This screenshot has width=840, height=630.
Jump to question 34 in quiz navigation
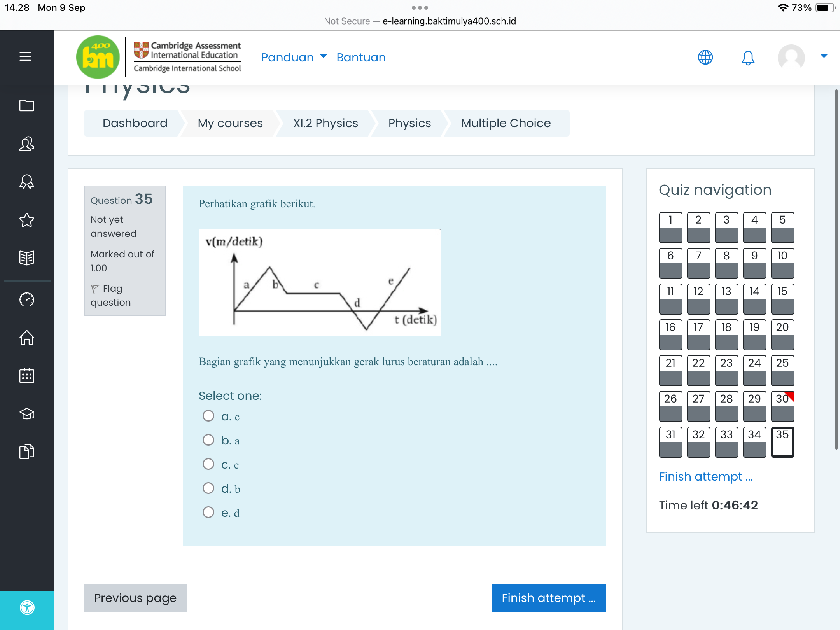click(x=754, y=442)
